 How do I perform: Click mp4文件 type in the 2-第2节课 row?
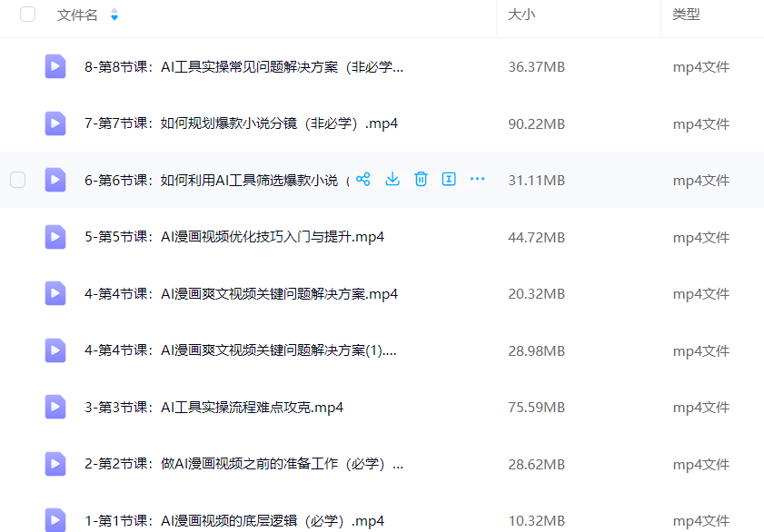point(701,464)
